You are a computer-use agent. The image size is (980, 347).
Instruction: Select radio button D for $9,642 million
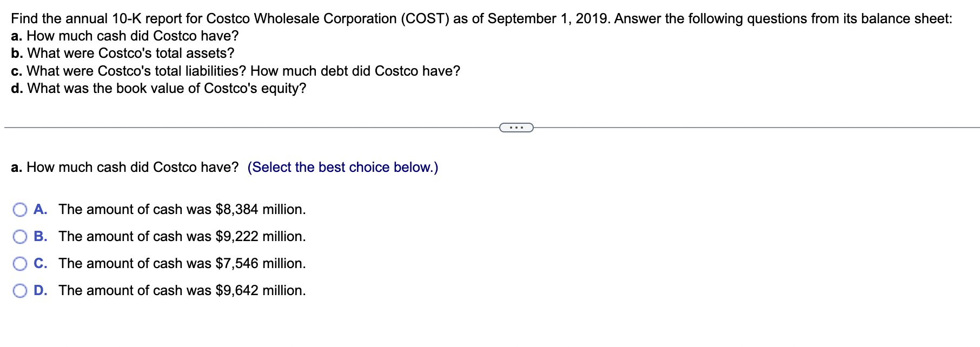point(20,290)
